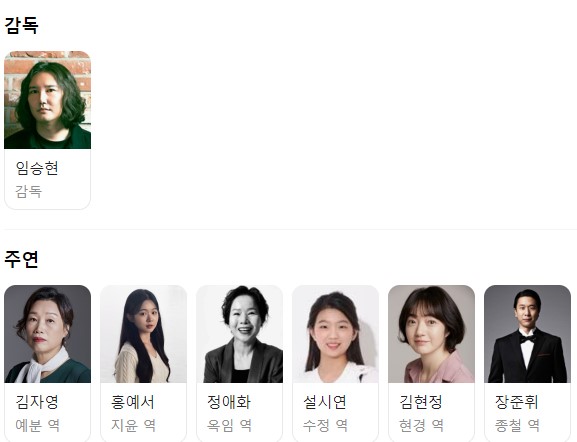Screen dimensions: 577x442
Task: Select the role label 현경 역
Action: click(x=422, y=425)
